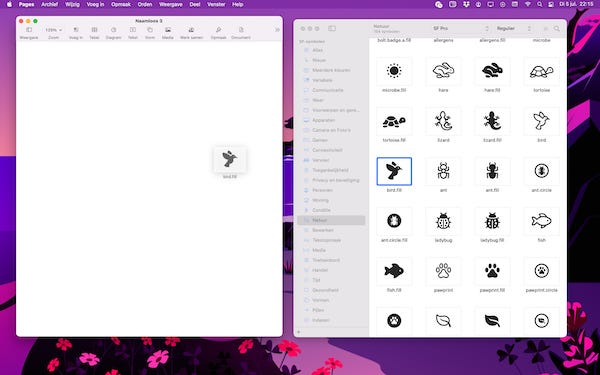Select the outlined bird symbol
Image resolution: width=600 pixels, height=375 pixels.
tap(541, 121)
